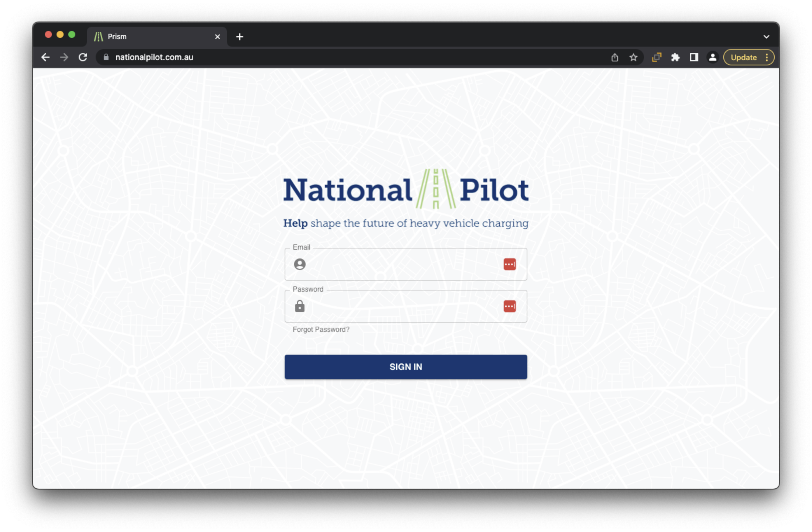Screen dimensions: 812x532
Task: Close the Prism tab
Action: (217, 36)
